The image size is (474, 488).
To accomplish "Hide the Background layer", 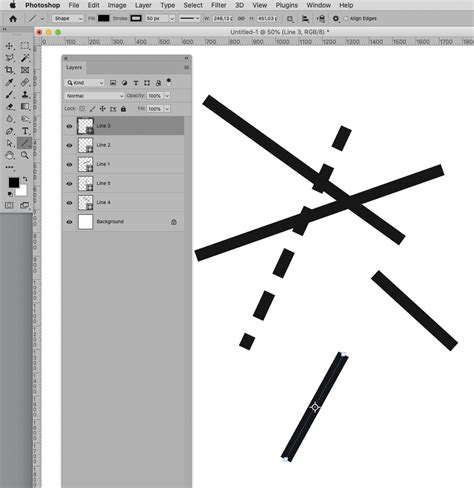I will 69,222.
